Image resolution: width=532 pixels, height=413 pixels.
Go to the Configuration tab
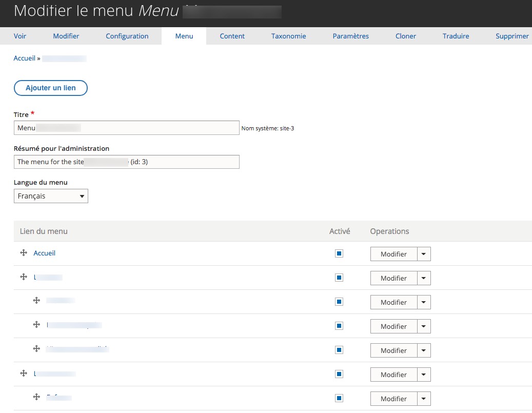click(x=127, y=36)
